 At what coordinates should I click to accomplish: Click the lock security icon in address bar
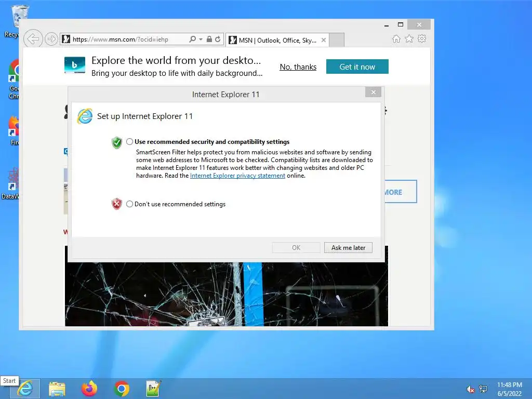click(209, 39)
